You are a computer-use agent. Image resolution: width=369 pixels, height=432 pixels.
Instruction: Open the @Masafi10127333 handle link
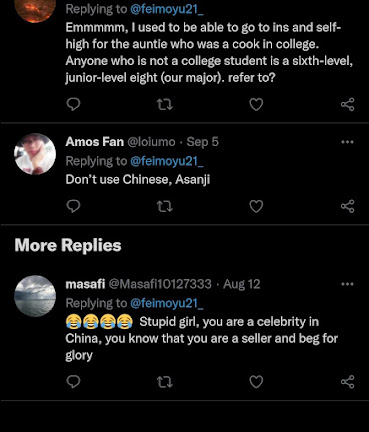tap(160, 284)
